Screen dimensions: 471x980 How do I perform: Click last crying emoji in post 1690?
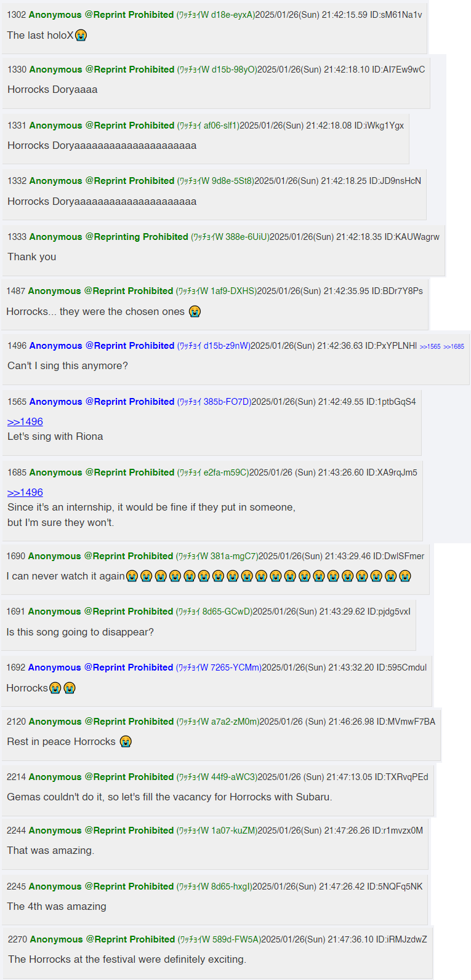click(x=405, y=576)
